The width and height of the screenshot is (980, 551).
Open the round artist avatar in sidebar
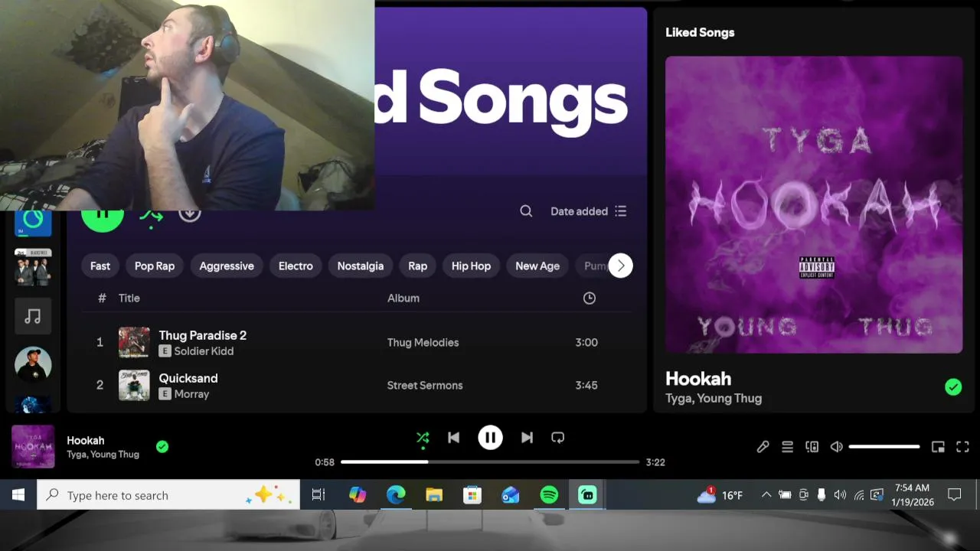coord(33,365)
